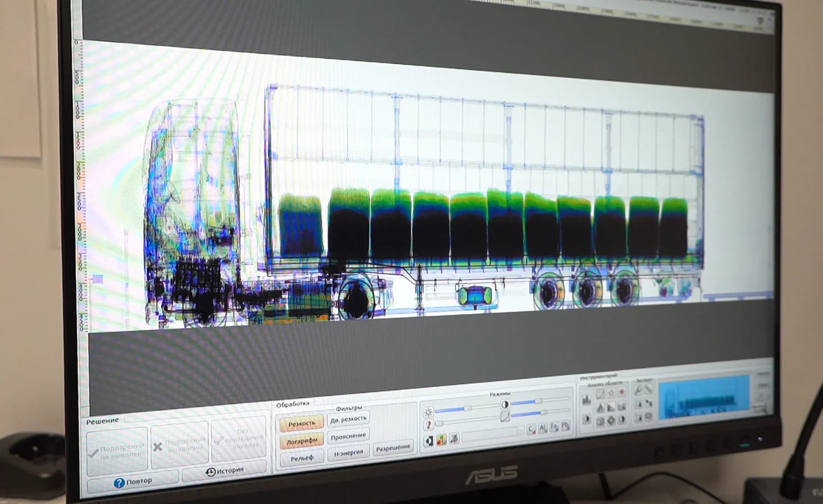
Task: Open the Обработка tab
Action: (x=293, y=403)
